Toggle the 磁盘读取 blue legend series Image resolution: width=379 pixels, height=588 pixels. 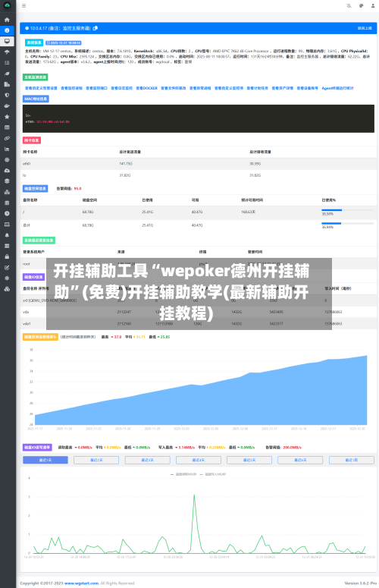tap(183, 474)
